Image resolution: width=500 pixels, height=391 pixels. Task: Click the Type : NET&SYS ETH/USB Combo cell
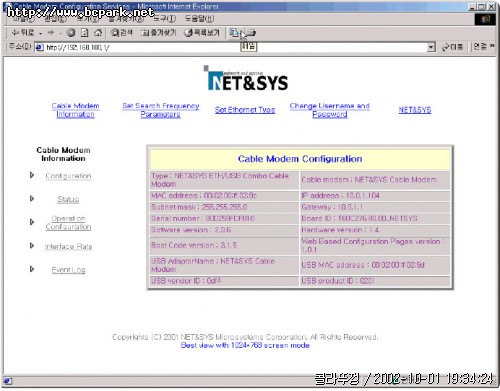(x=224, y=180)
